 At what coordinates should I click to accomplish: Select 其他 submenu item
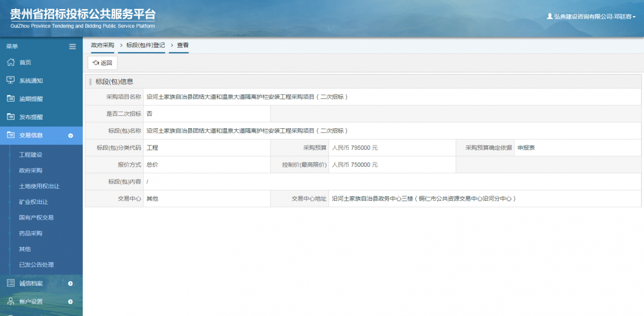(x=25, y=249)
